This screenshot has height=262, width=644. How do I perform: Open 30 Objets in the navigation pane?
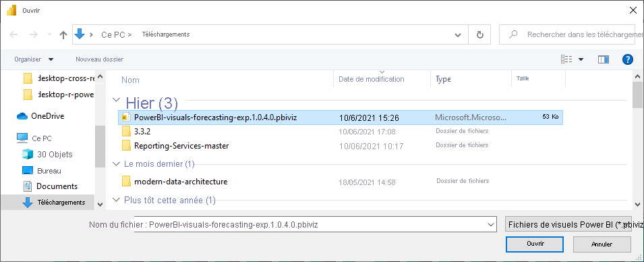coord(48,154)
